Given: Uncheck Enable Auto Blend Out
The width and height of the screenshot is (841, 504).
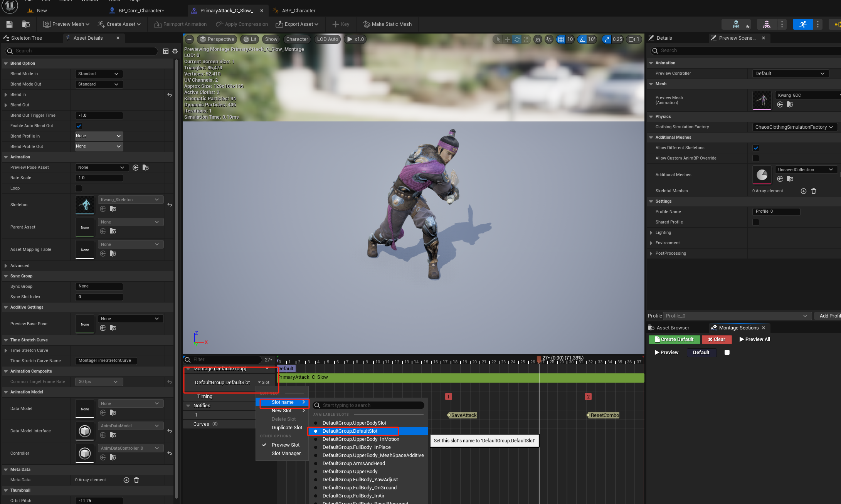Looking at the screenshot, I should pyautogui.click(x=79, y=126).
